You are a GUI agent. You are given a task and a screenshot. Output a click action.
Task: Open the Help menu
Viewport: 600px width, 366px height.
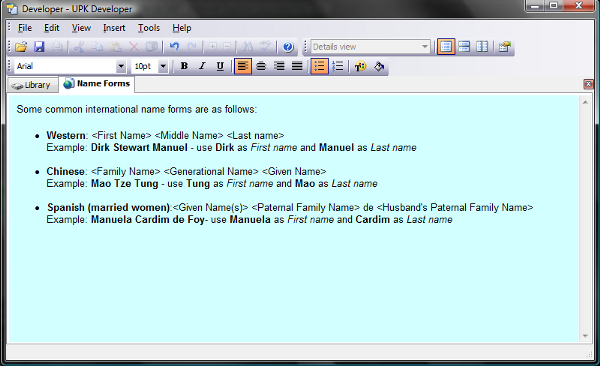pos(182,28)
